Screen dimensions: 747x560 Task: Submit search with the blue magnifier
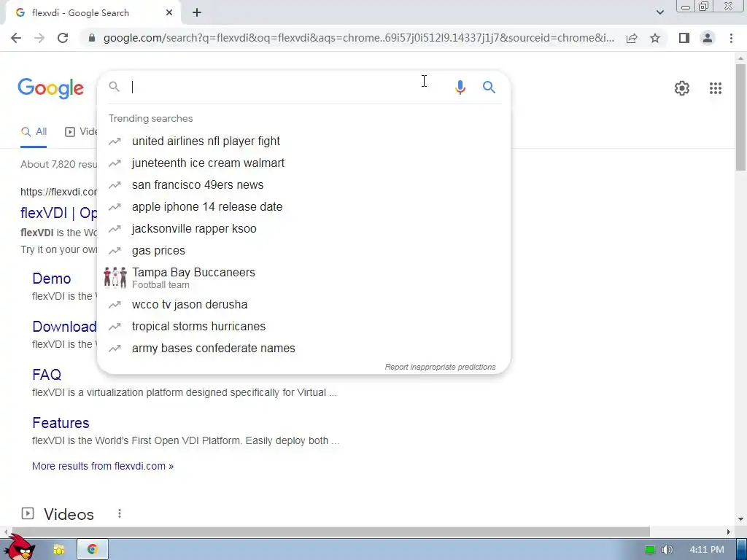click(x=489, y=87)
